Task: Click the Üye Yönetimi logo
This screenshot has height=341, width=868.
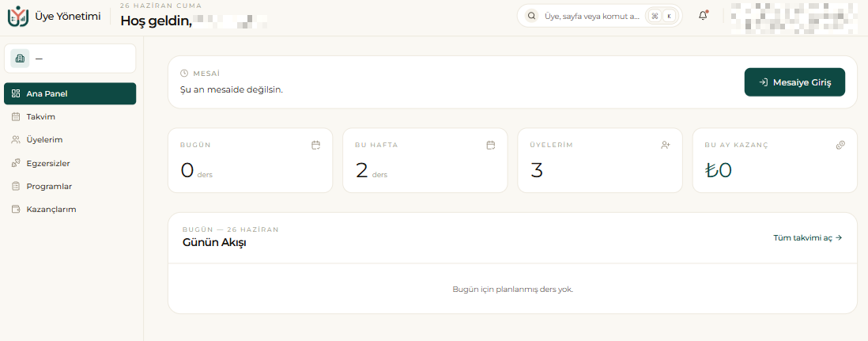Action: pyautogui.click(x=17, y=16)
